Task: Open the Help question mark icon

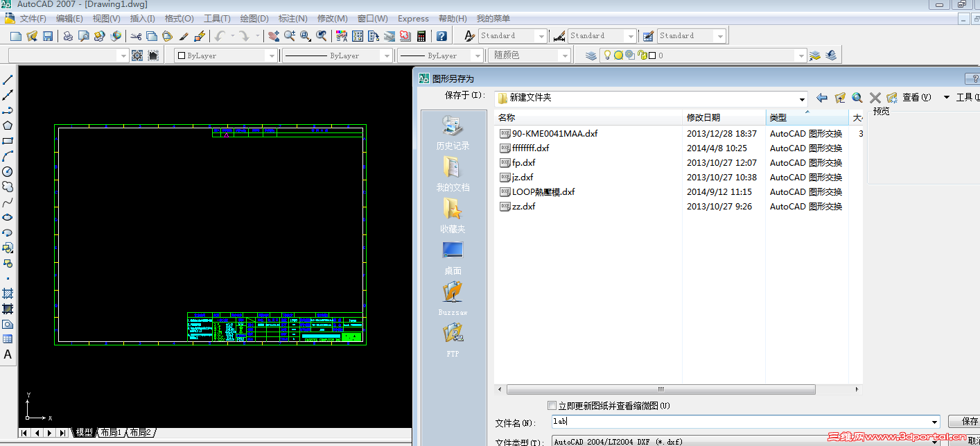Action: (441, 36)
